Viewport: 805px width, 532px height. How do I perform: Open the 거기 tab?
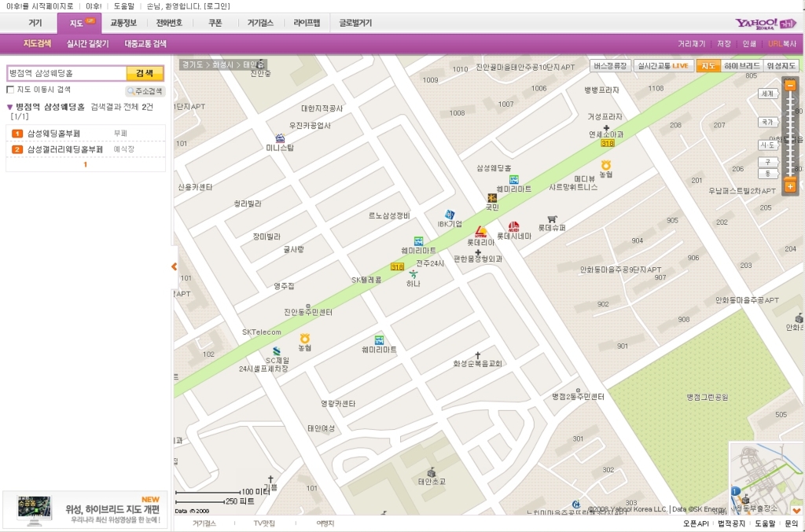pos(35,23)
